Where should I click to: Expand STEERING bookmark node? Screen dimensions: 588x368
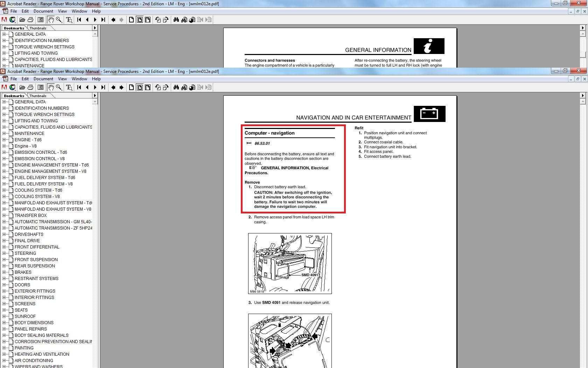[4, 253]
